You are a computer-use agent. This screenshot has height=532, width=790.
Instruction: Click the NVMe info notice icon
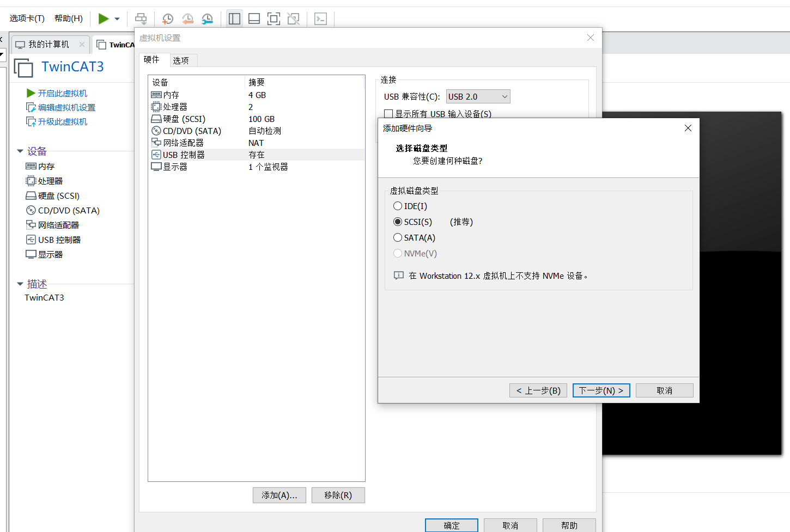[399, 276]
